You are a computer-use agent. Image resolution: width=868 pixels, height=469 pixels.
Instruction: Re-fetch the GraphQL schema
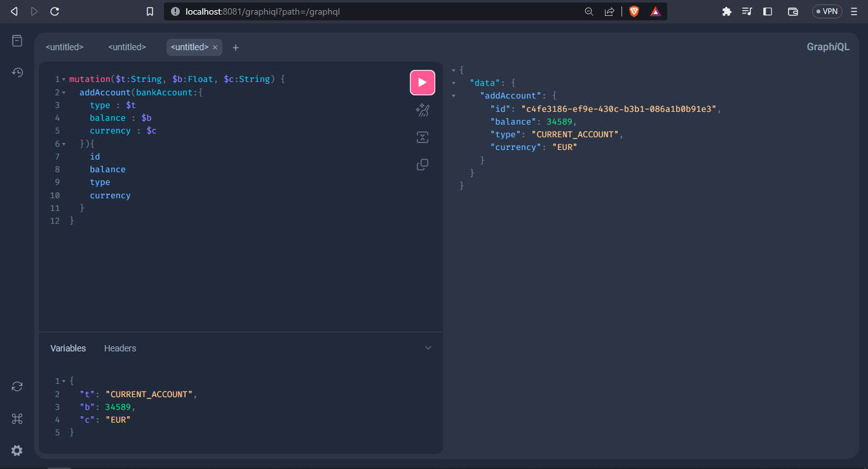pos(17,386)
